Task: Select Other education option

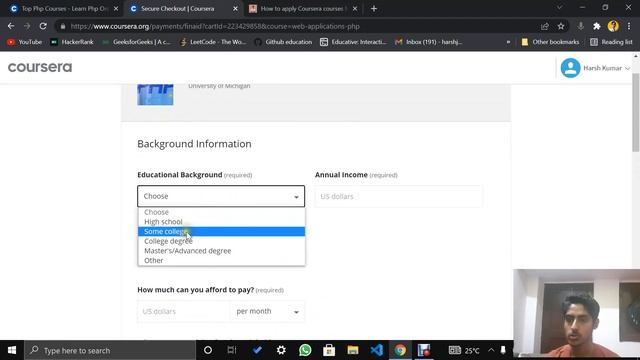Action: tap(221, 260)
